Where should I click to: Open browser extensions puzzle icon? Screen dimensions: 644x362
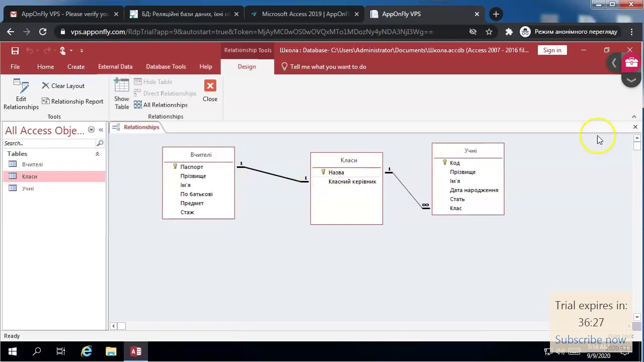tap(509, 32)
